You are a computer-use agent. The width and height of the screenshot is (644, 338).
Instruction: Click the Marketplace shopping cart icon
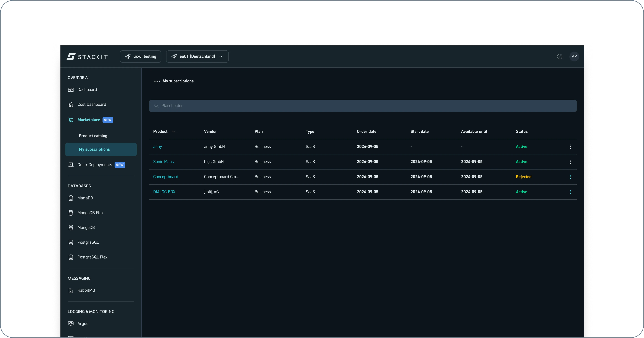(x=71, y=120)
